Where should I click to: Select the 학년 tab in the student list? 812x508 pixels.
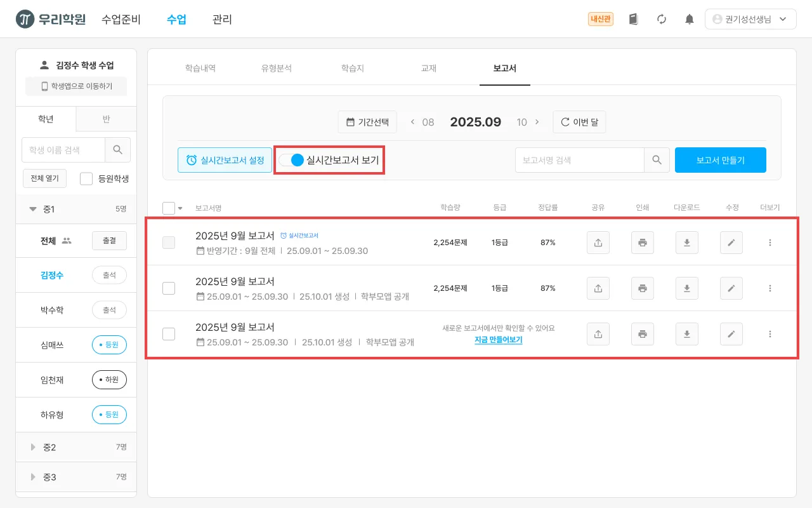point(46,119)
